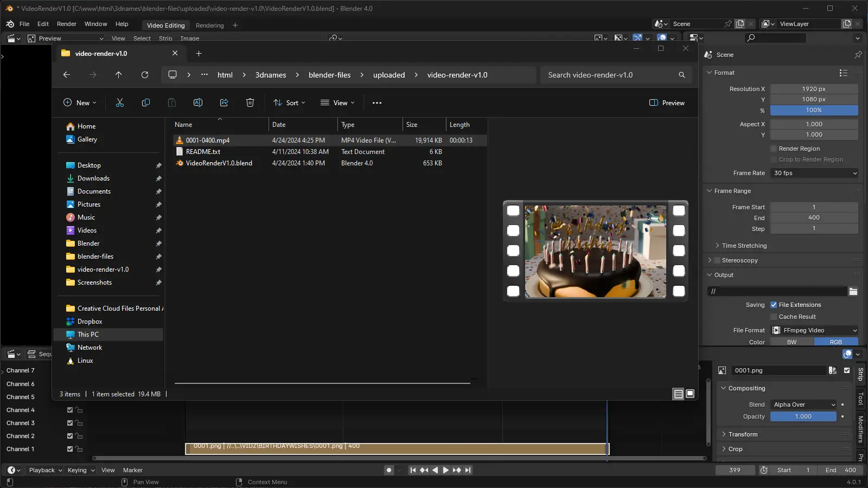Jump to the next keyframe
This screenshot has height=488, width=868.
(457, 470)
